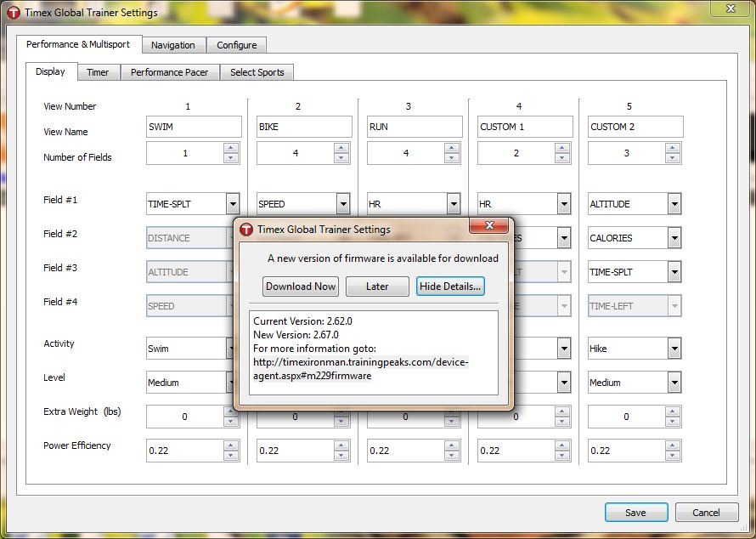Click the Hide Details button
756x539 pixels.
point(450,287)
